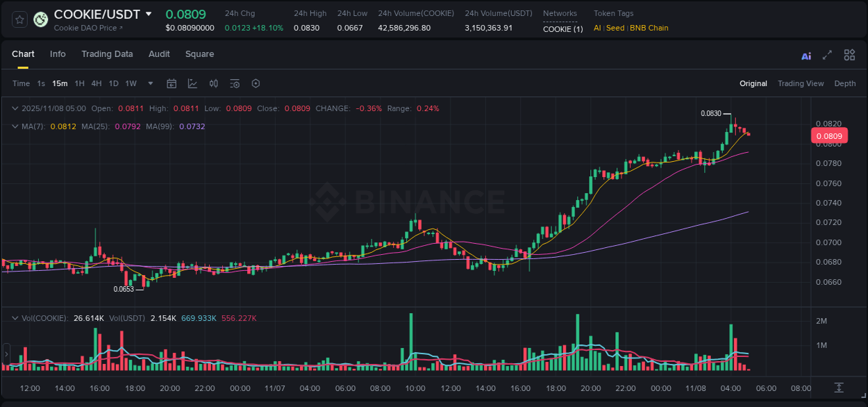Open the extra timeframes dropdown arrow
Image resolution: width=868 pixels, height=407 pixels.
[149, 83]
